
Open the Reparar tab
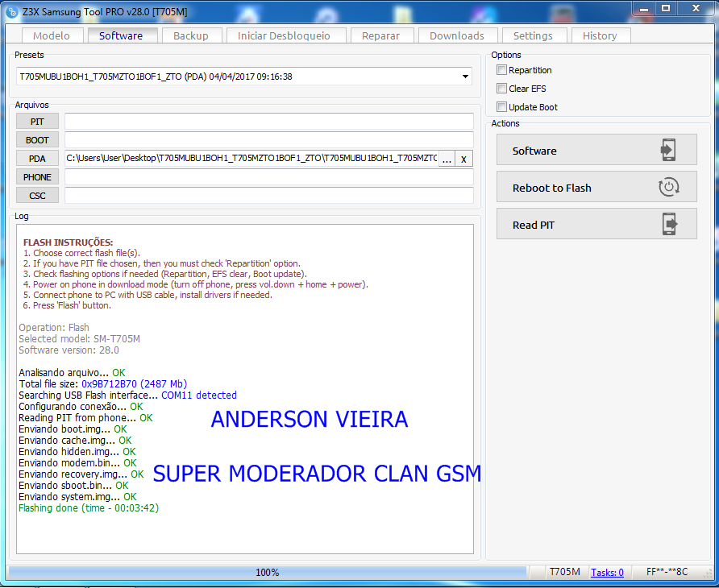380,35
